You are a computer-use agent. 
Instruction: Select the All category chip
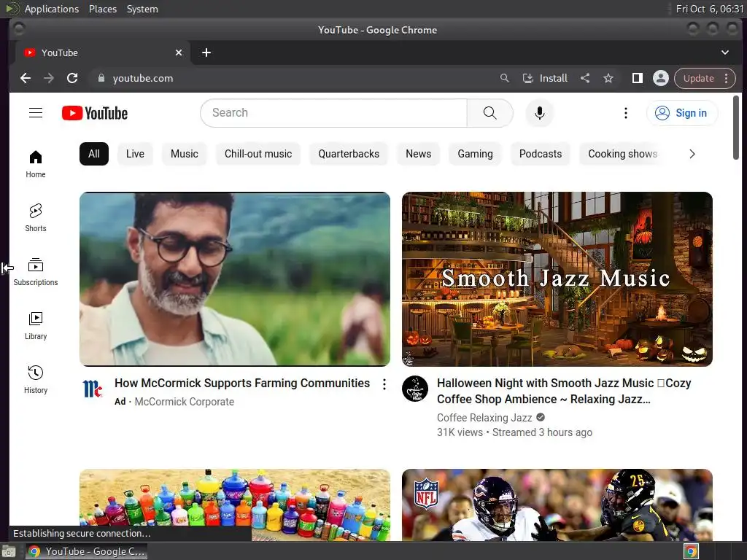pyautogui.click(x=94, y=154)
